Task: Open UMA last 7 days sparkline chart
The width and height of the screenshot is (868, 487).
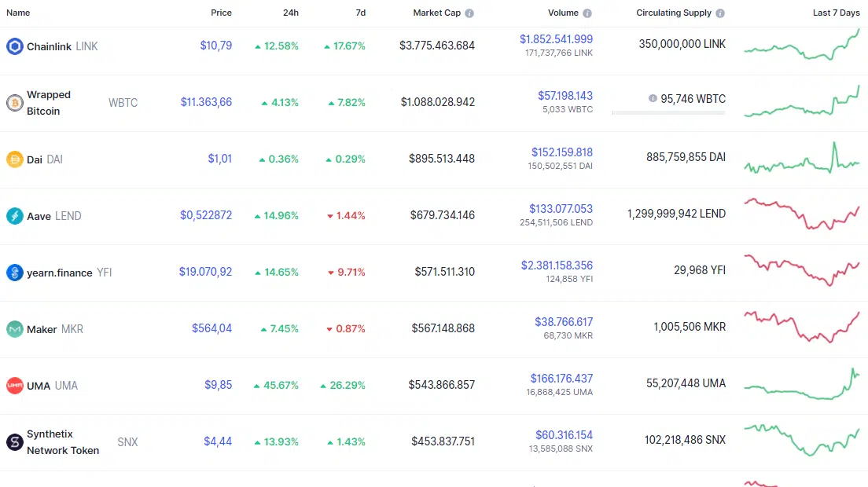Action: click(802, 383)
